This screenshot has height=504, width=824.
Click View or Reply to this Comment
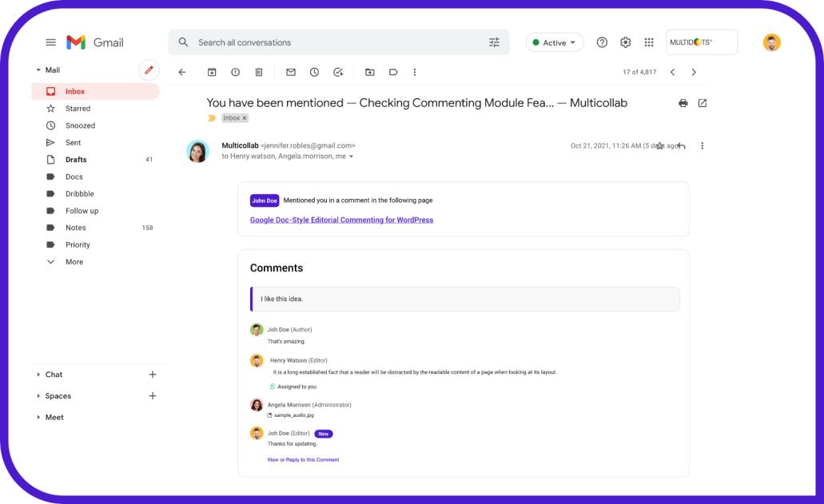303,460
